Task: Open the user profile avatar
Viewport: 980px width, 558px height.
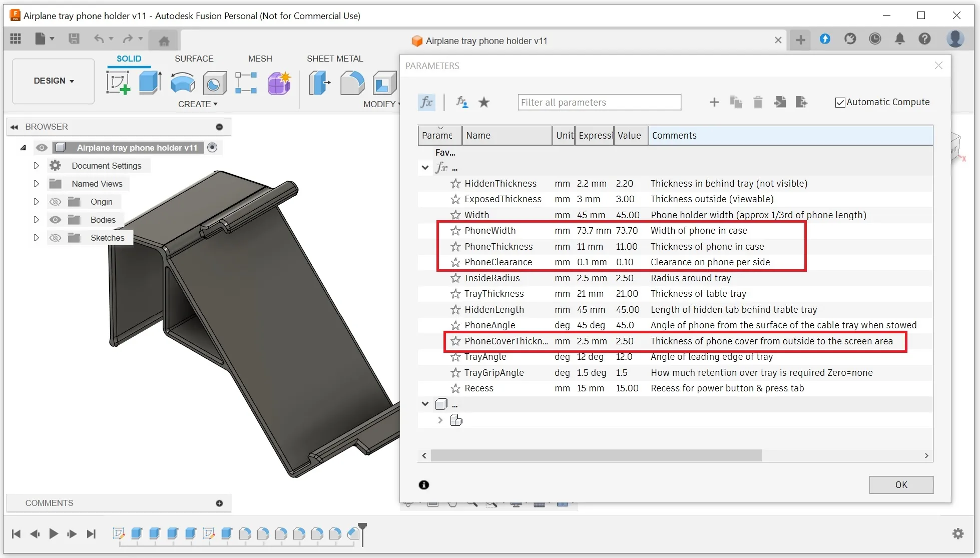Action: point(955,39)
